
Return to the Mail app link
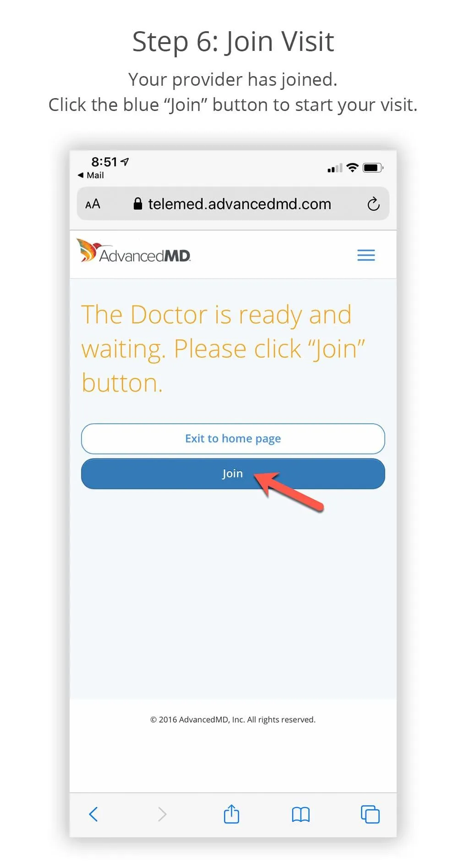tap(91, 175)
